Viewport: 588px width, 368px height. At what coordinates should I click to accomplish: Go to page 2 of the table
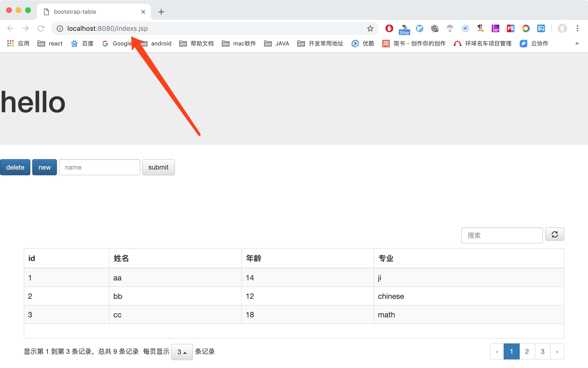point(527,351)
